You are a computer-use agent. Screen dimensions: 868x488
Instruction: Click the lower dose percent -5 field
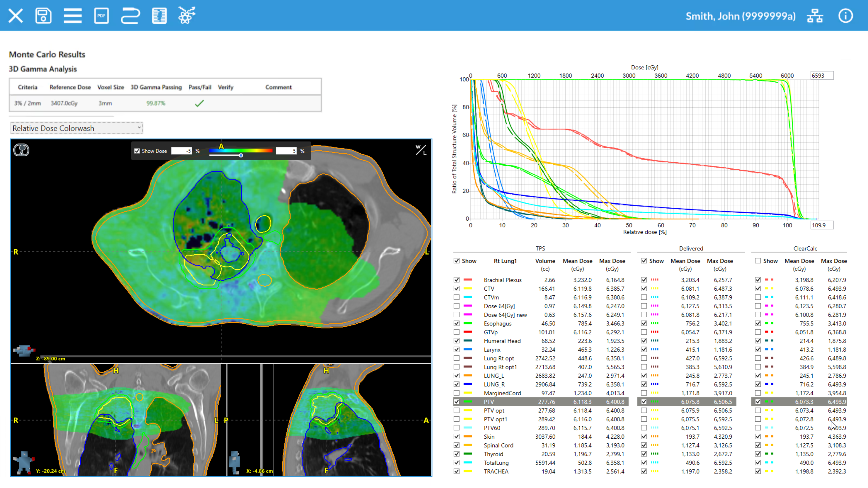point(182,151)
